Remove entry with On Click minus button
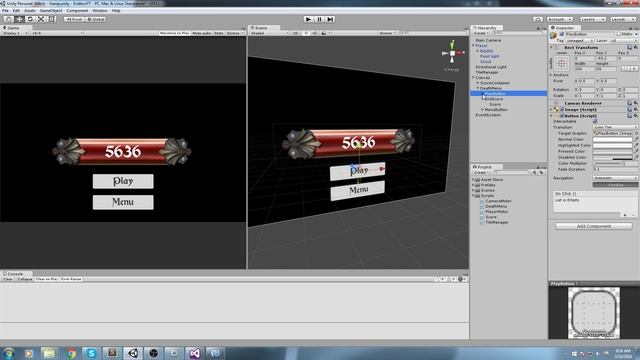Screen dimensions: 640x360 [633, 215]
